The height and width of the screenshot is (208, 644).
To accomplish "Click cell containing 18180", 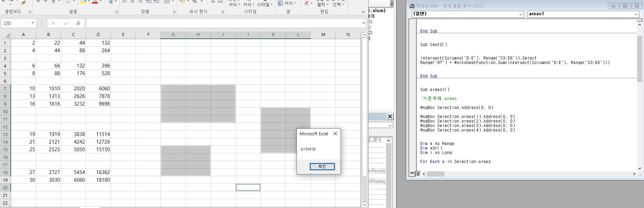I will pos(98,180).
